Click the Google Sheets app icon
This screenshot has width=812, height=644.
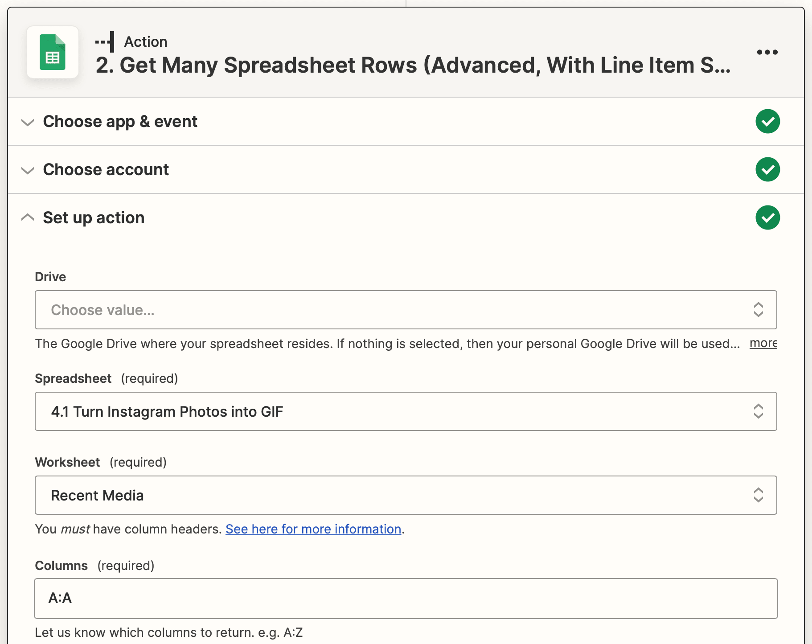click(x=52, y=52)
